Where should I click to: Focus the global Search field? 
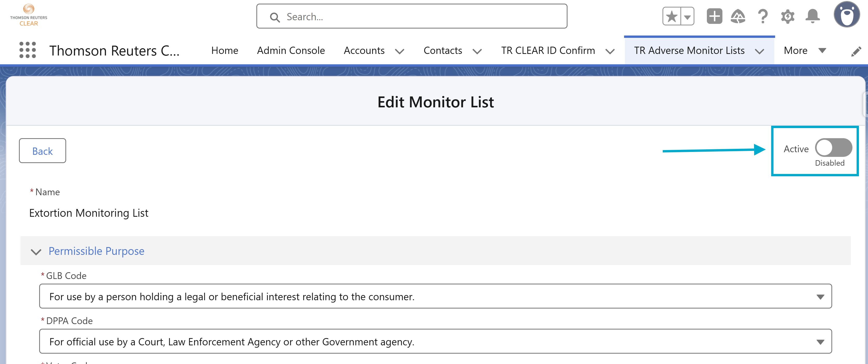coord(412,16)
